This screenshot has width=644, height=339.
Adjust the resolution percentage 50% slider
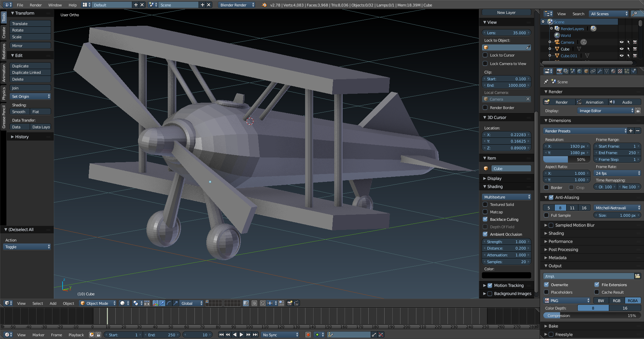[566, 160]
